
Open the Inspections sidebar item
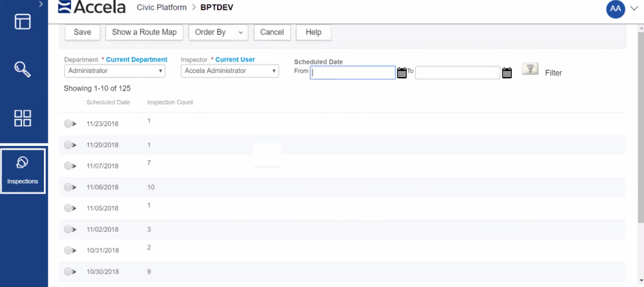pos(23,171)
